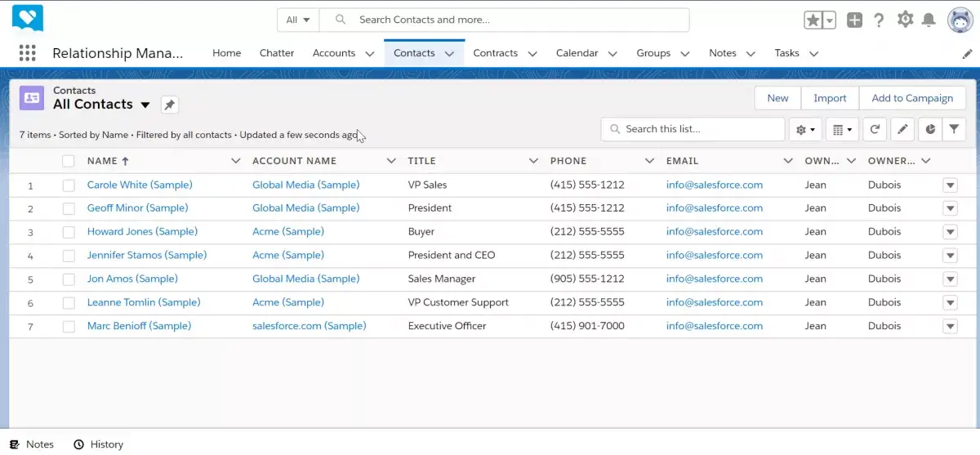The width and height of the screenshot is (980, 455).
Task: Open the display-as table icon
Action: point(842,129)
